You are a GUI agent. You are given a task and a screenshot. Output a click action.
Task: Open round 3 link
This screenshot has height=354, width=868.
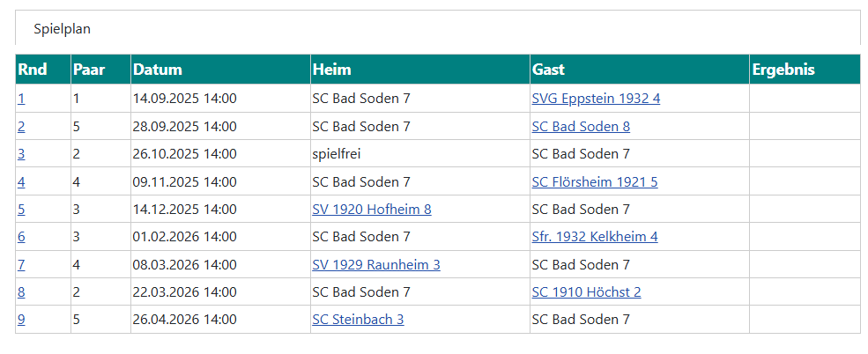pos(21,154)
